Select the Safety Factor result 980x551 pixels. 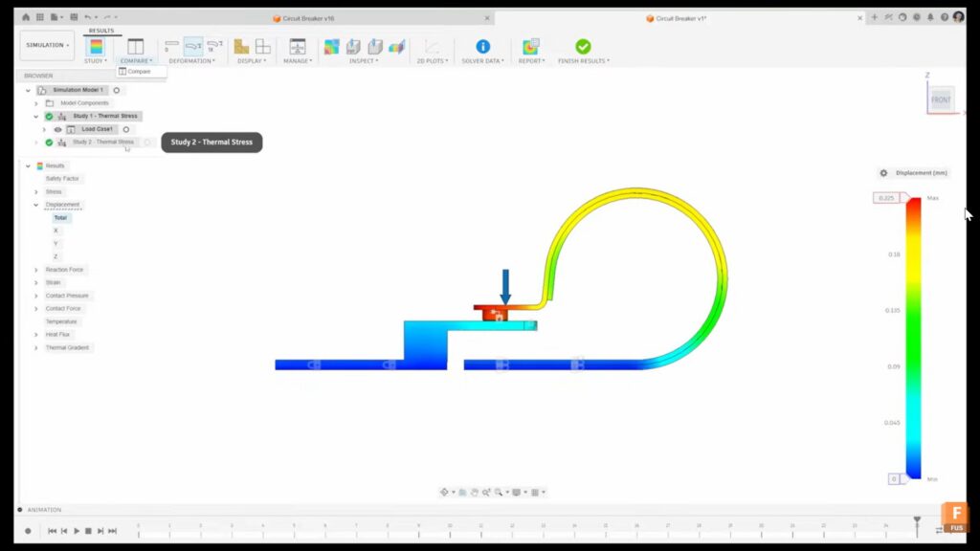click(x=62, y=179)
